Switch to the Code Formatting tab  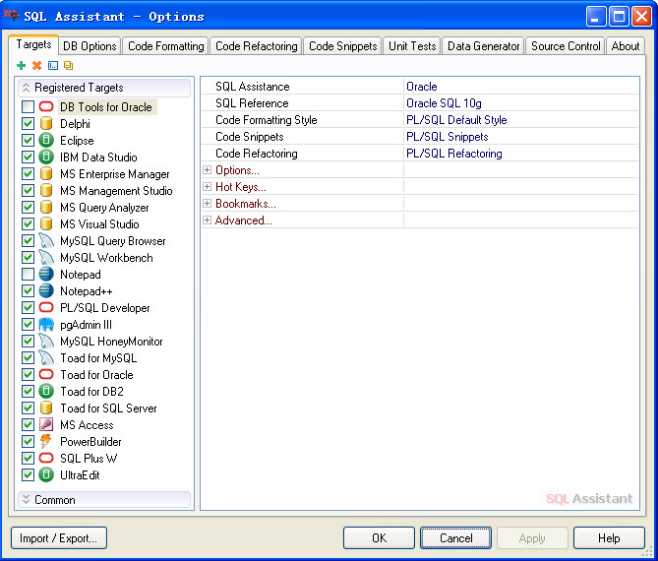point(166,46)
